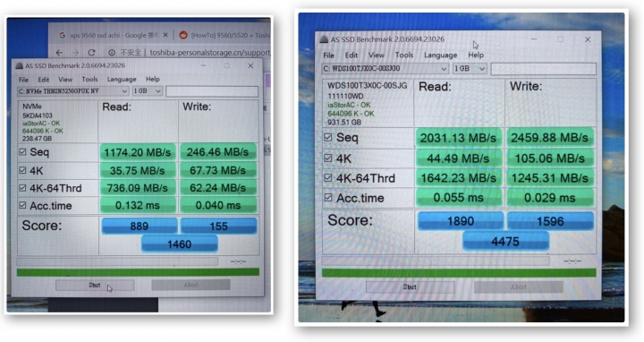The image size is (644, 342).
Task: Minimize the WDS100T3X0C AS SSD Benchmark window
Action: pyautogui.click(x=533, y=39)
